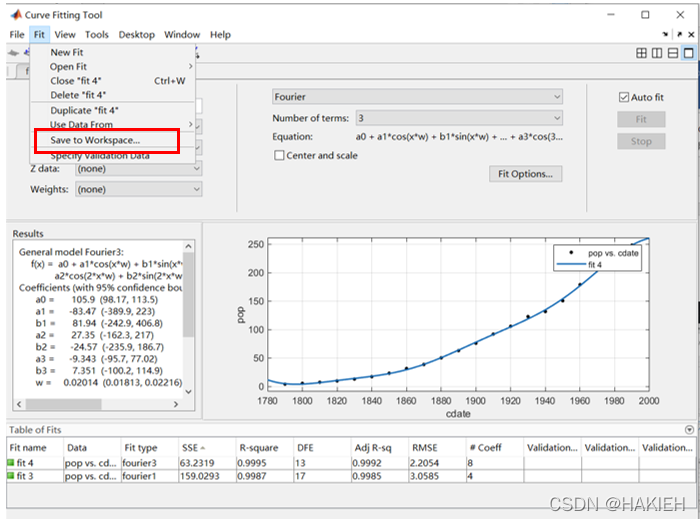Viewport: 700px width, 521px height.
Task: Close the document with the X icon
Action: pyautogui.click(x=691, y=34)
